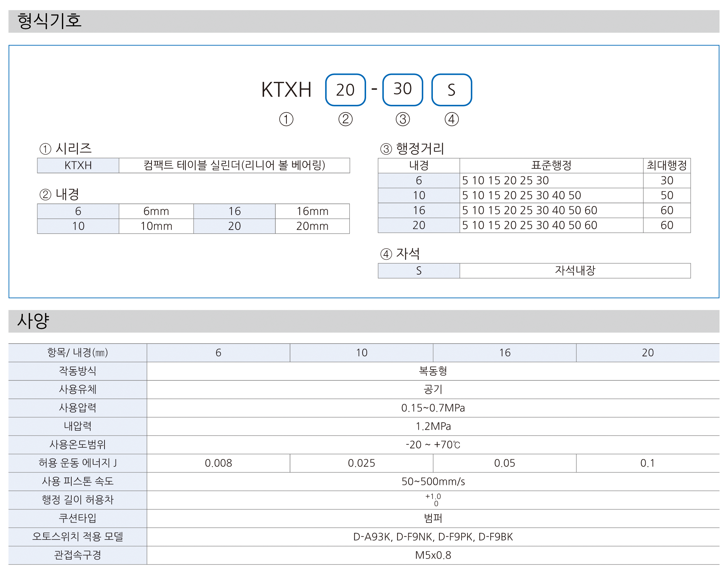
Task: Click the 사양 section header
Action: [x=34, y=321]
